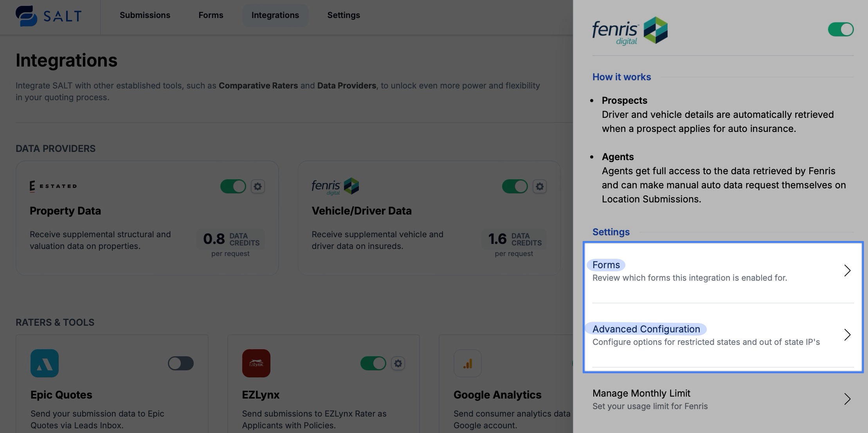Enable the Epic Quotes integration switch
868x433 pixels.
tap(181, 363)
